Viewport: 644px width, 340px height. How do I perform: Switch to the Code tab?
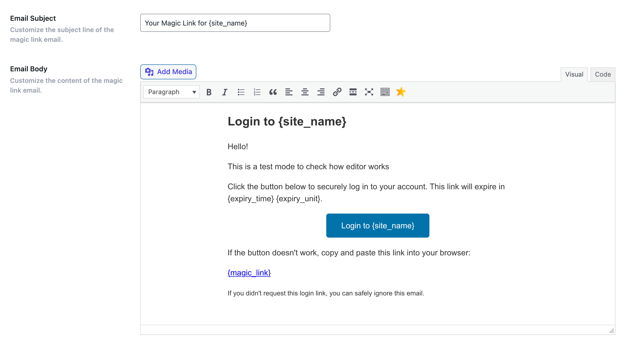pos(603,74)
